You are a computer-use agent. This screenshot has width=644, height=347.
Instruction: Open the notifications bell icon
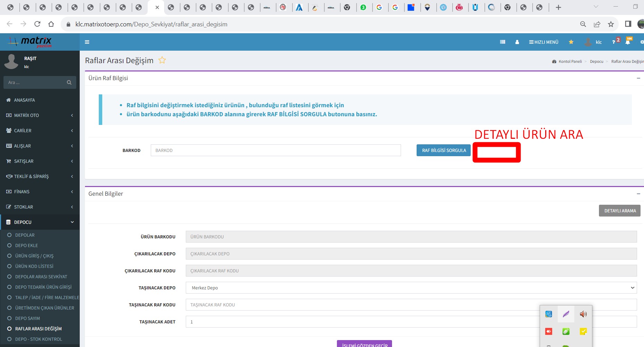(x=628, y=42)
